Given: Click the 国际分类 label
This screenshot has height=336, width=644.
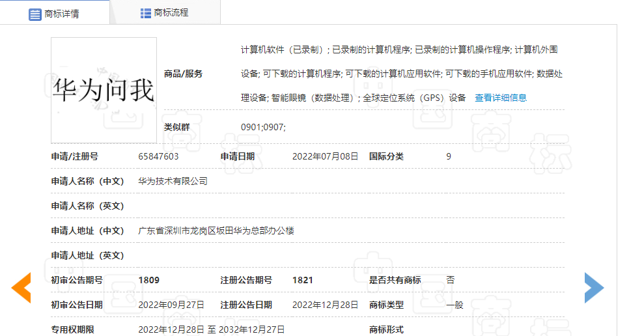Looking at the screenshot, I should pyautogui.click(x=387, y=156).
